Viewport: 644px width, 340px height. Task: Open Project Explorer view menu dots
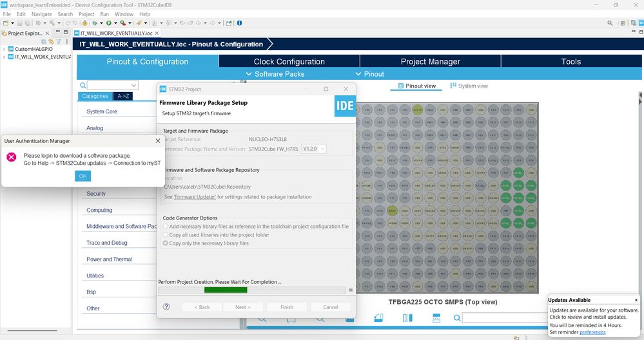point(66,41)
